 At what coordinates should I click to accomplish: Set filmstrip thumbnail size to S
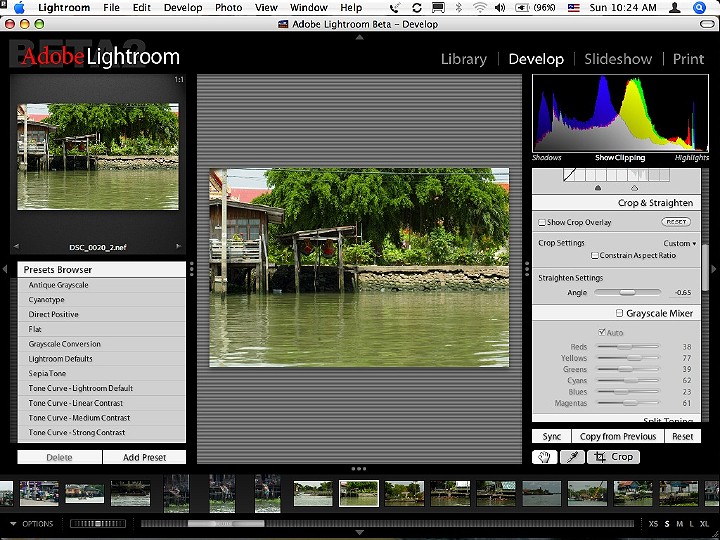point(667,523)
